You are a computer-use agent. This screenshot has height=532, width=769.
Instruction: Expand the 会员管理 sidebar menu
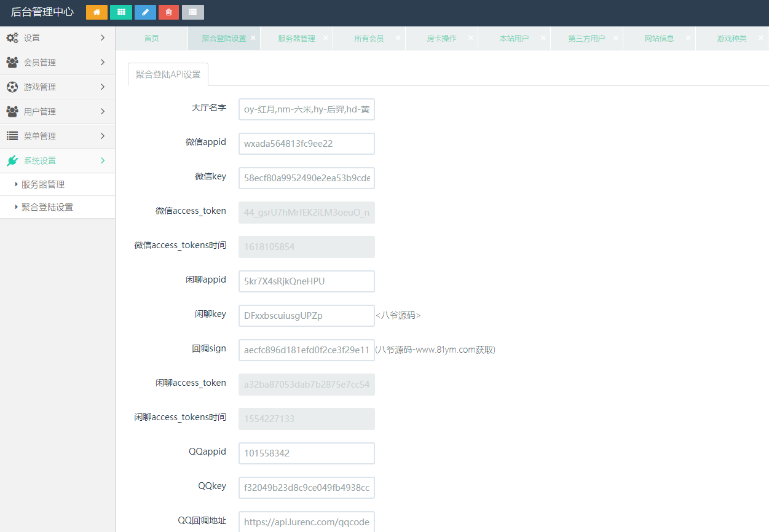coord(57,63)
